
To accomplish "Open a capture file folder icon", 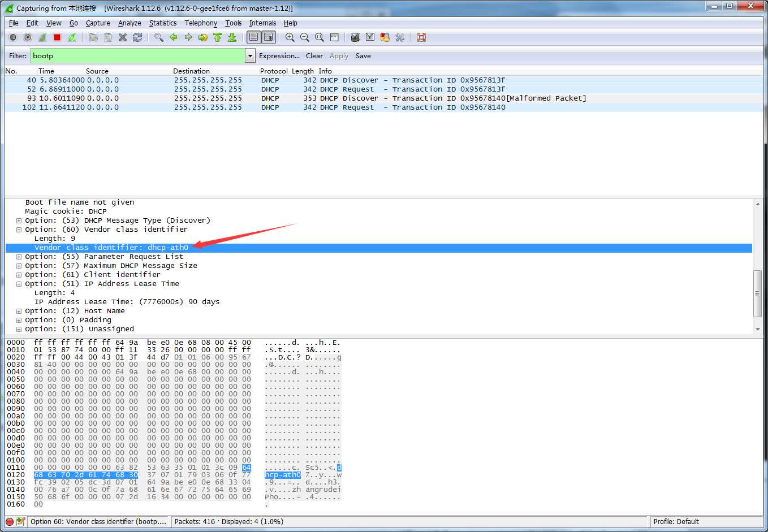I will [93, 37].
